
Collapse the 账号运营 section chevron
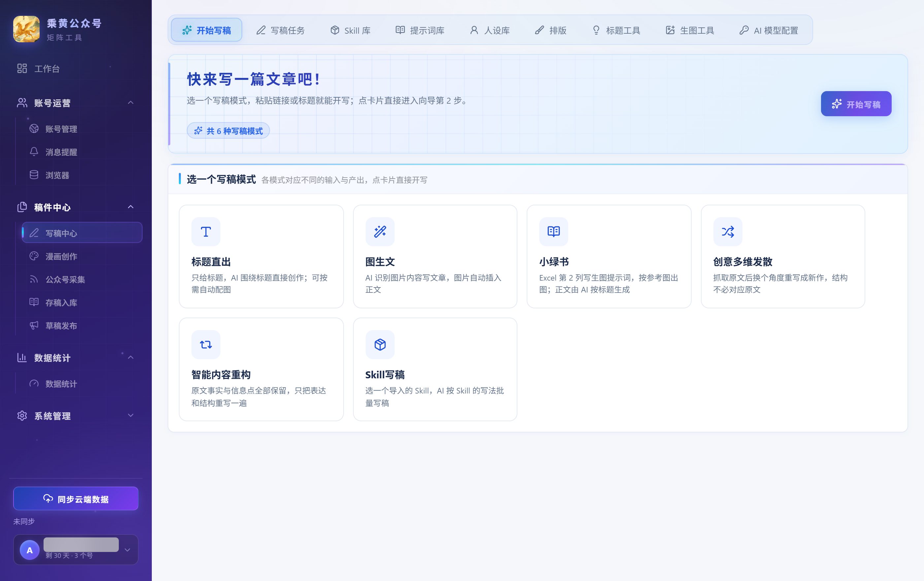click(x=130, y=102)
